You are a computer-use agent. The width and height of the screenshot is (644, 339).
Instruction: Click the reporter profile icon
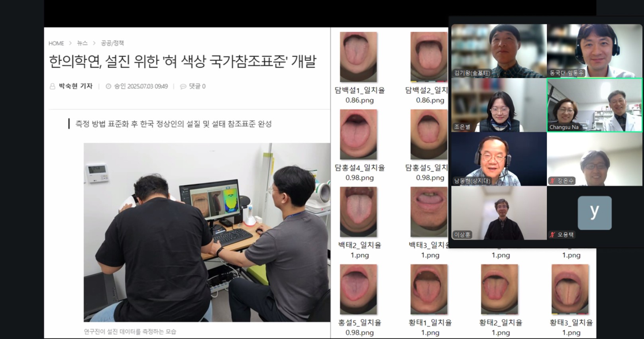(x=52, y=86)
